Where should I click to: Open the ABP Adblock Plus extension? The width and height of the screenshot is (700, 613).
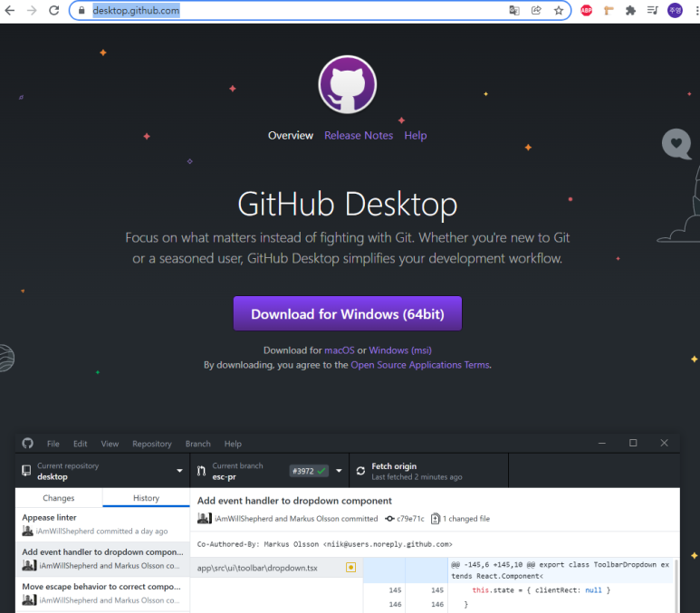pyautogui.click(x=587, y=10)
